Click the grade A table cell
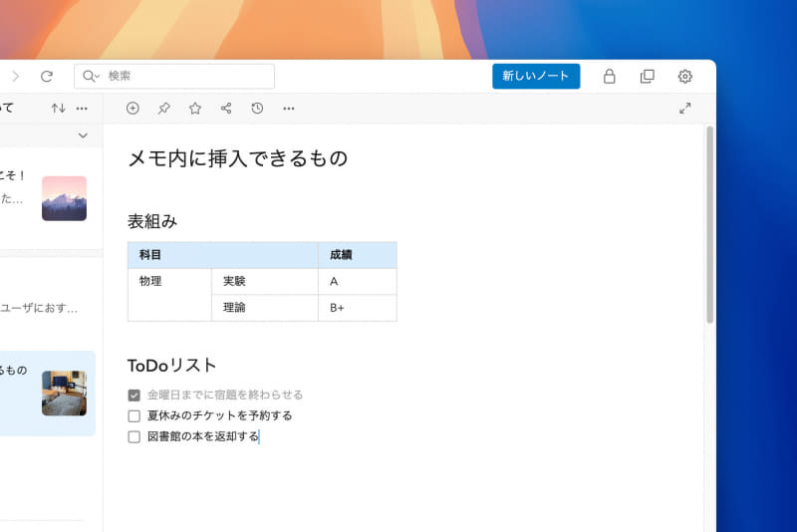Viewport: 797px width, 532px height. (x=358, y=282)
